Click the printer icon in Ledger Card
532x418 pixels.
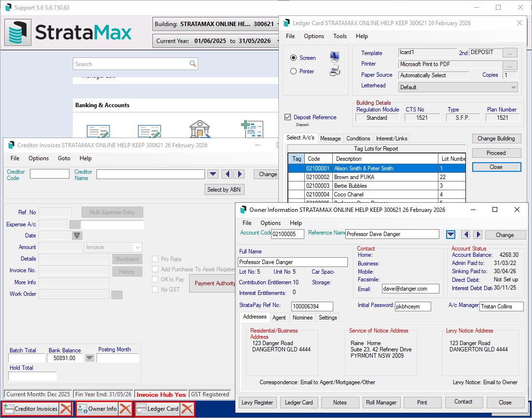click(334, 71)
